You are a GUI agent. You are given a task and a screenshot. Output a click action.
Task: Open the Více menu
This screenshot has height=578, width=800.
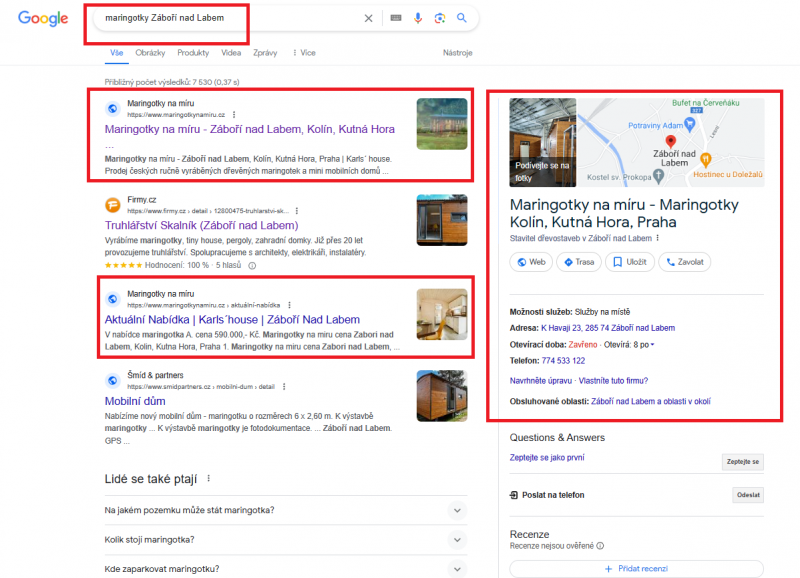click(x=304, y=53)
